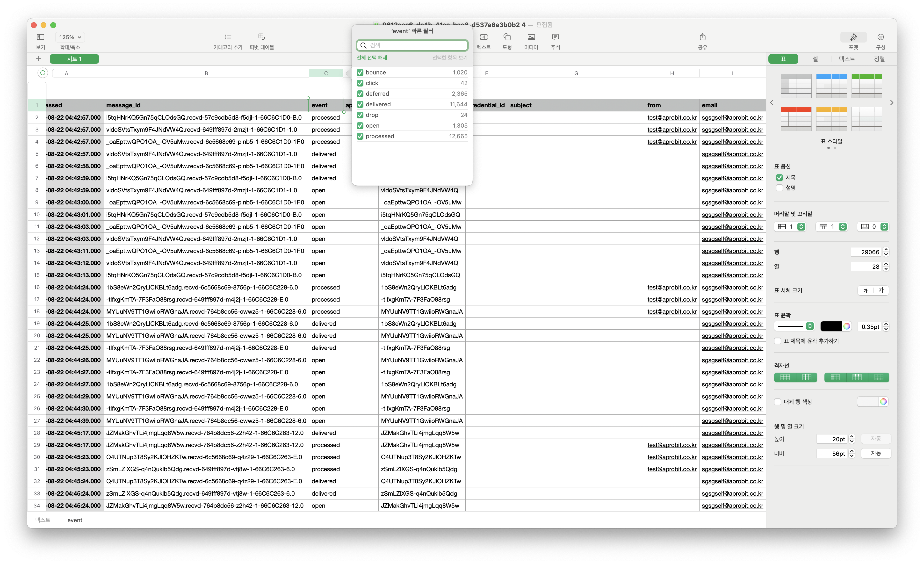Click the black outline color swatch
The width and height of the screenshot is (924, 564).
click(x=831, y=327)
